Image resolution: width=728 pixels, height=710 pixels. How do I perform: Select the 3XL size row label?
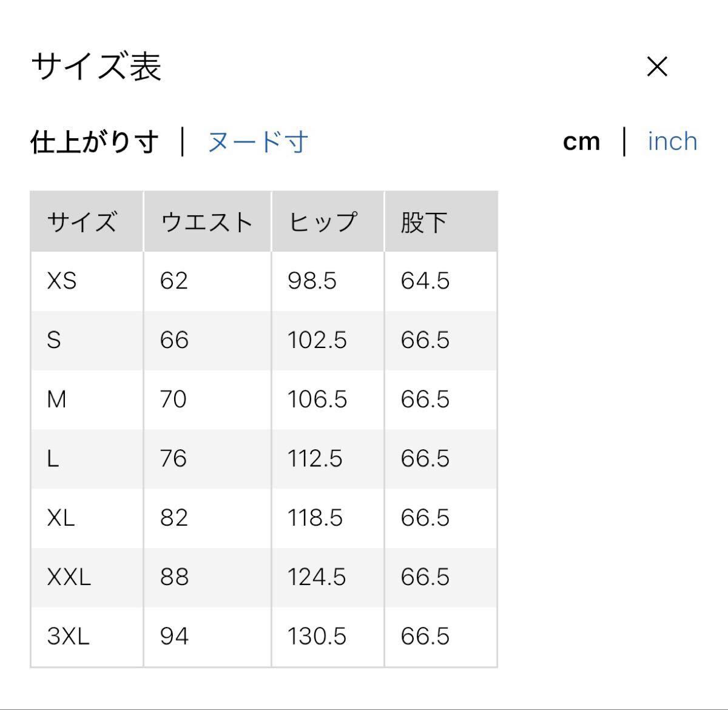(68, 636)
